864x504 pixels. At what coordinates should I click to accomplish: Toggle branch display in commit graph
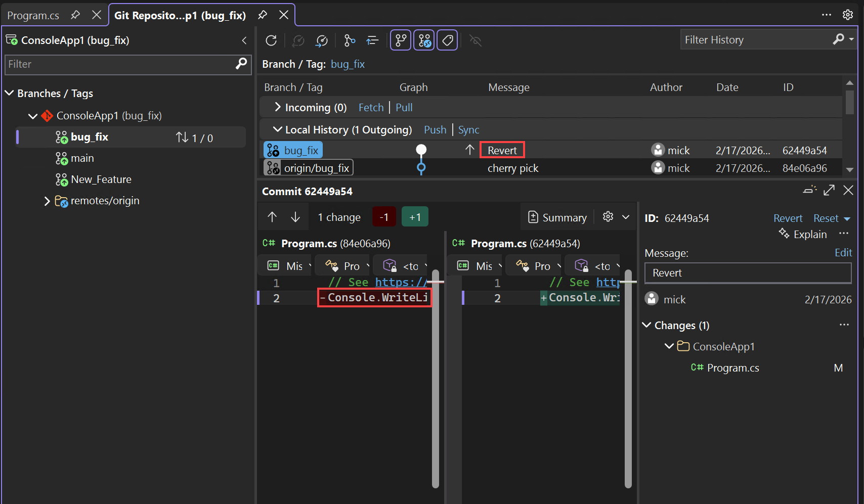click(x=400, y=40)
